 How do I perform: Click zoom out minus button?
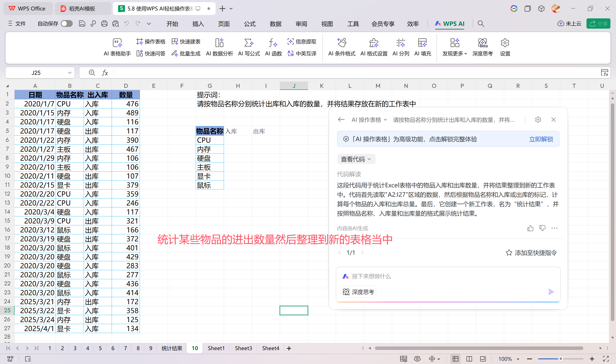(x=529, y=359)
